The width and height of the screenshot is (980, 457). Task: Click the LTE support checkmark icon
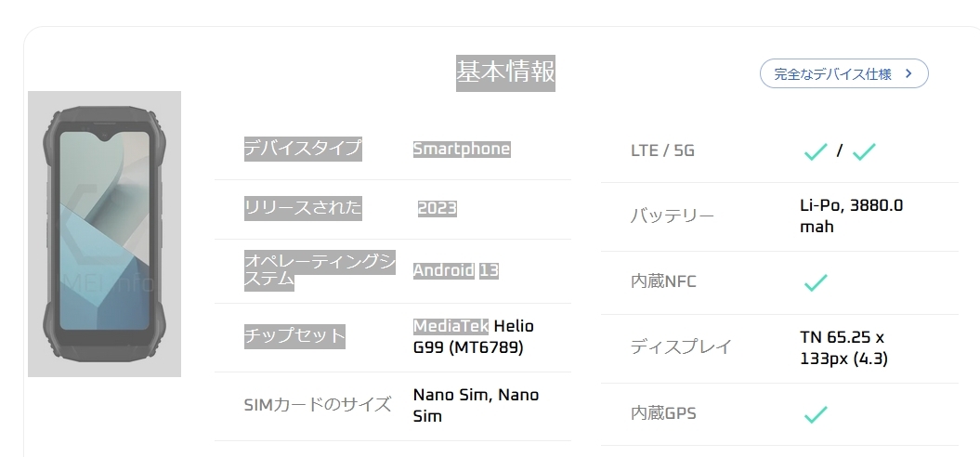(x=815, y=151)
